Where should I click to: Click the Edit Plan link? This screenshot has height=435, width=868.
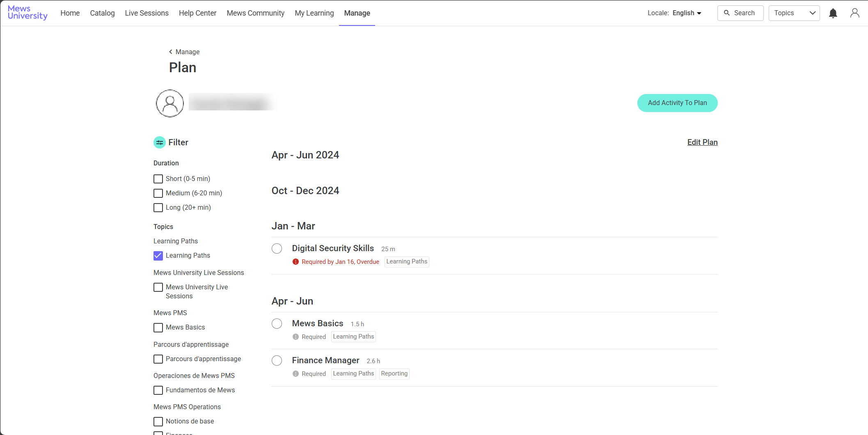(702, 142)
